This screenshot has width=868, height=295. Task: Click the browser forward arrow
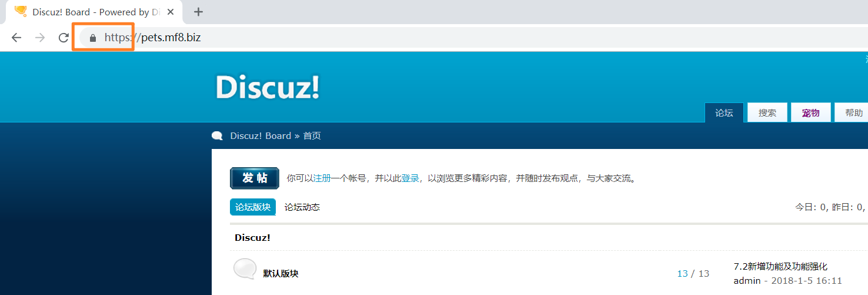pyautogui.click(x=40, y=38)
